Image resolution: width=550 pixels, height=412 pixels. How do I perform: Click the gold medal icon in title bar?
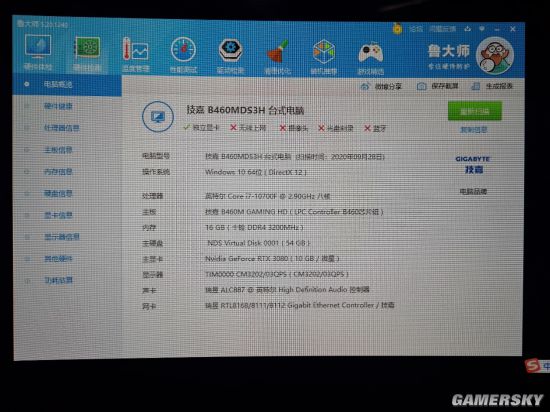point(397,28)
